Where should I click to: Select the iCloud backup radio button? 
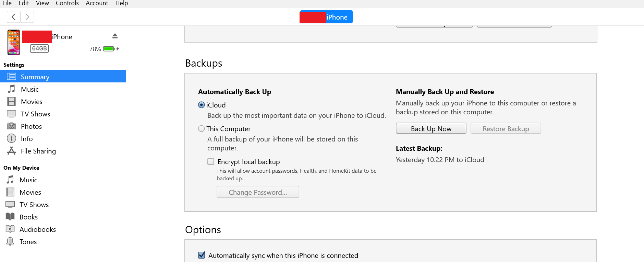pos(202,105)
